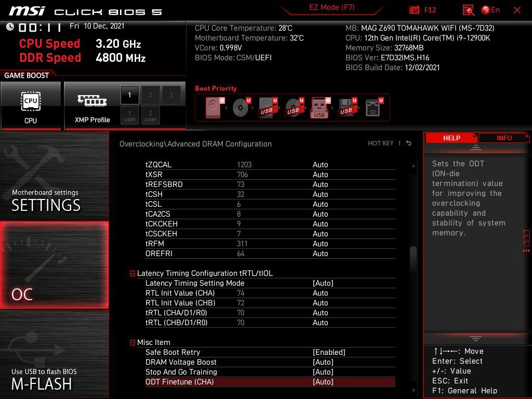Screen dimensions: 532x399
Task: Click the settings list scrollbar thumb
Action: coord(413,259)
